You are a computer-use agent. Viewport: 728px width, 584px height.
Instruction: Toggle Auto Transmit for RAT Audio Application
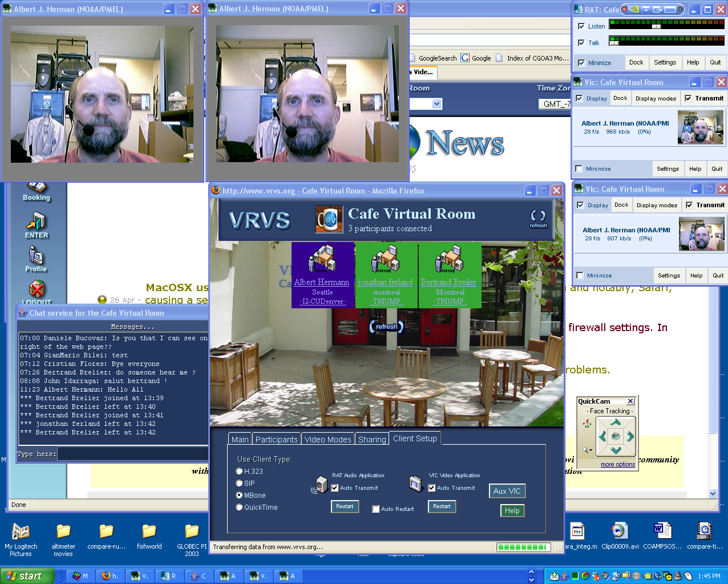[335, 488]
